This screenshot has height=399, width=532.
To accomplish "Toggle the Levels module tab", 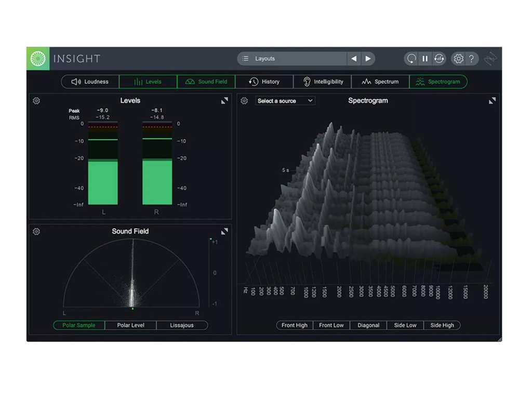I will [148, 82].
